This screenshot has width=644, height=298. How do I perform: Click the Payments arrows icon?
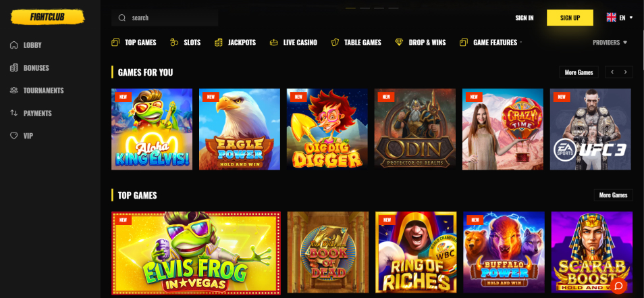coord(14,113)
